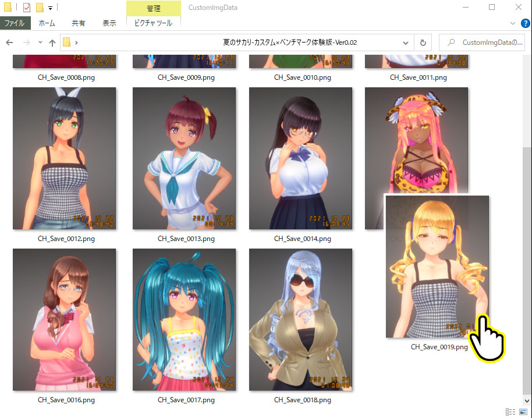This screenshot has height=418, width=532.
Task: Select the CH_Save_0017.png thumbnail
Action: (184, 320)
